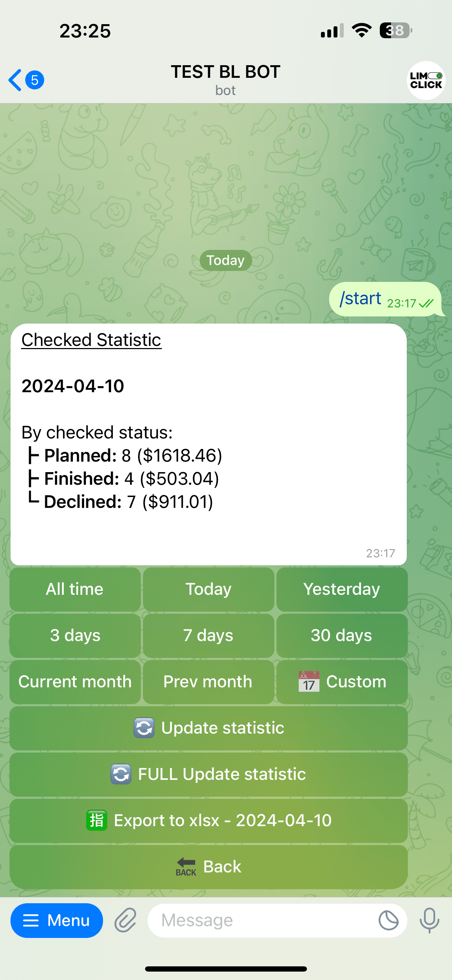The width and height of the screenshot is (452, 980).
Task: Select the Today period
Action: tap(208, 589)
